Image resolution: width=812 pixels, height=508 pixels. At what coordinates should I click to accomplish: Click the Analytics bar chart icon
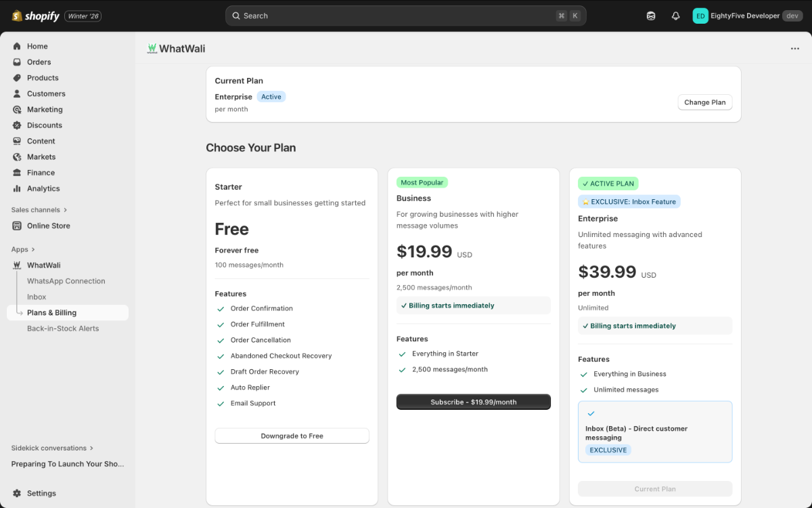[17, 188]
